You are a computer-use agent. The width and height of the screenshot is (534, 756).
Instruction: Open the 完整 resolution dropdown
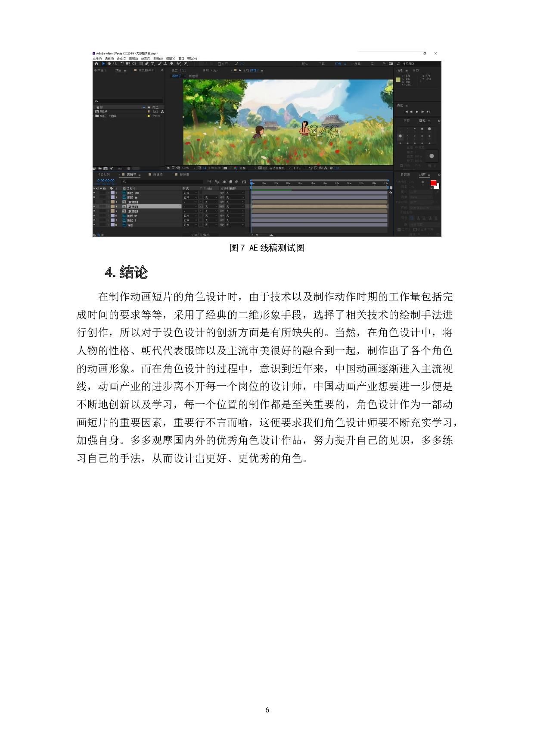click(248, 168)
